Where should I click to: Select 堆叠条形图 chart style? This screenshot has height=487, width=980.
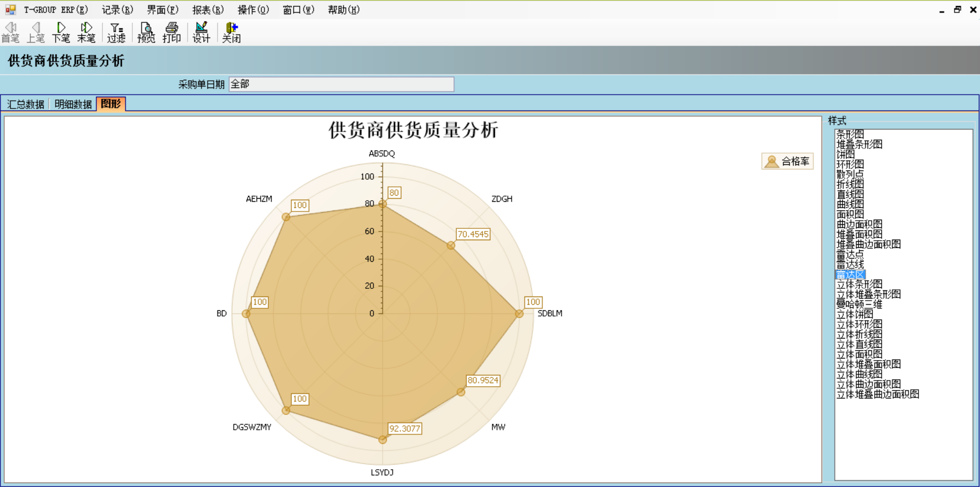pyautogui.click(x=859, y=144)
